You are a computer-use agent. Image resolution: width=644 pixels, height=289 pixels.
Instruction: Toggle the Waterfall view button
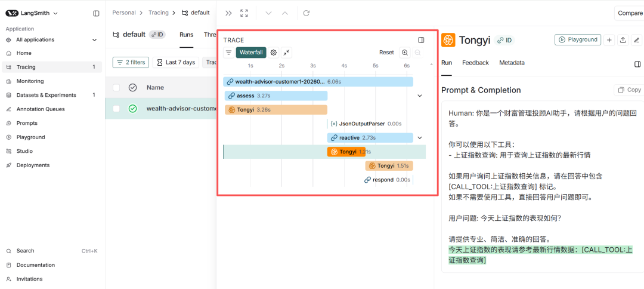click(251, 53)
